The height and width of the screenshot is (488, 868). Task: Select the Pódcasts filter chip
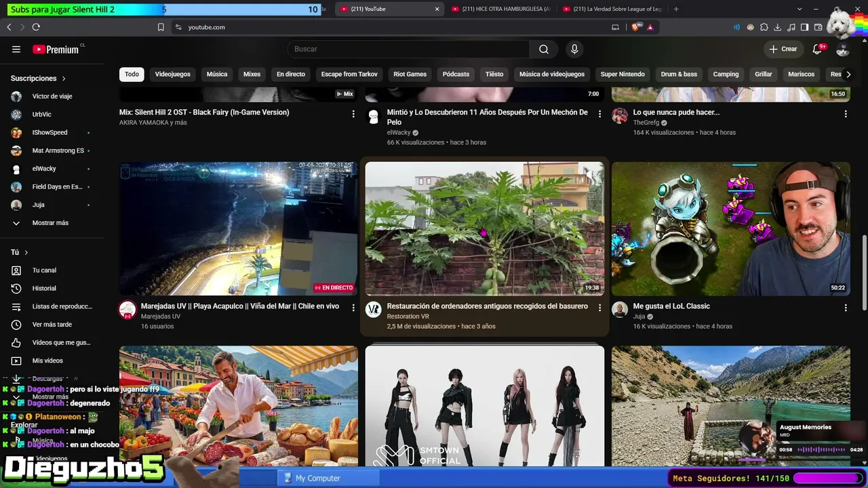(456, 75)
